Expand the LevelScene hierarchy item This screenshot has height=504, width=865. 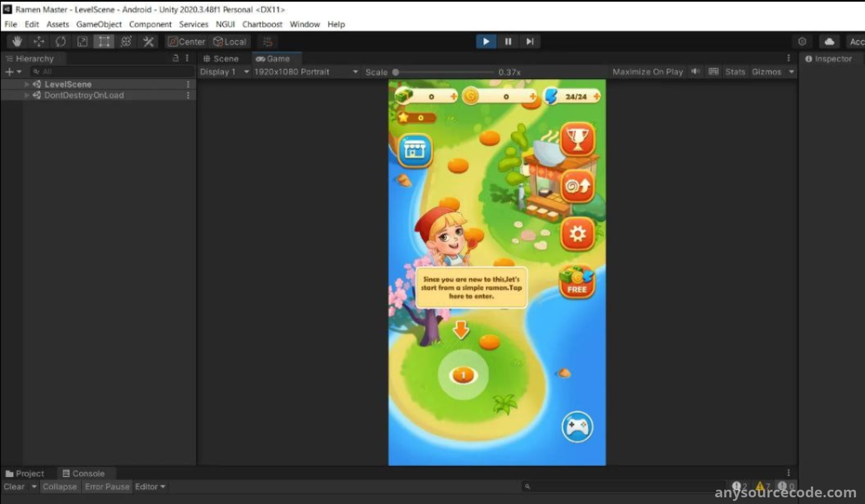pos(26,84)
